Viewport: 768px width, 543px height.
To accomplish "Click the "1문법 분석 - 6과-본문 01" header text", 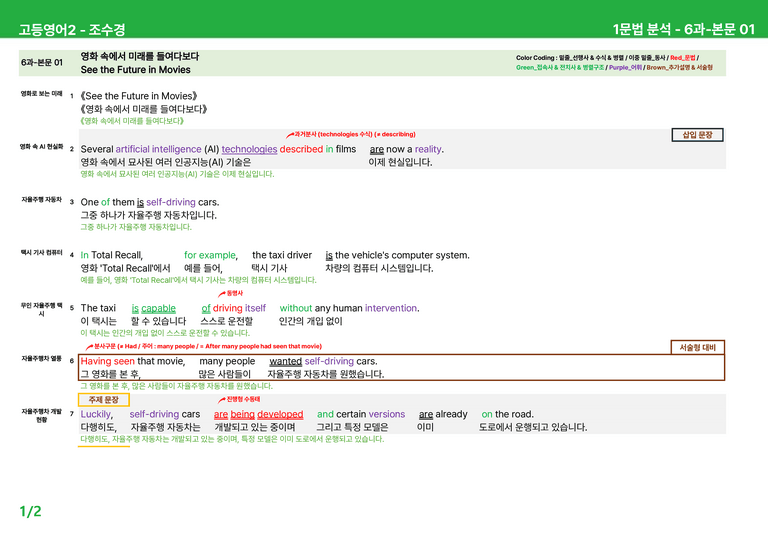I will point(684,29).
